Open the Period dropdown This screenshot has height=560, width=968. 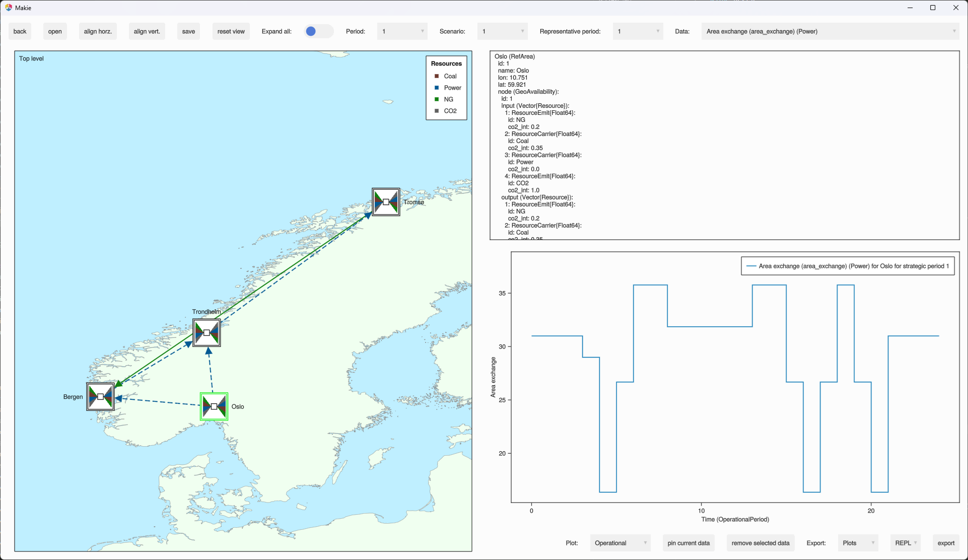(402, 31)
